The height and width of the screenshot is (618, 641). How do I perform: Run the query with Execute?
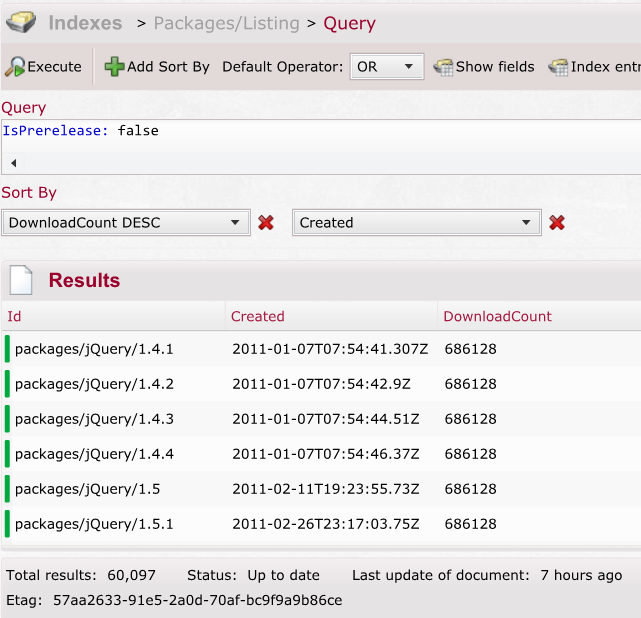point(43,67)
